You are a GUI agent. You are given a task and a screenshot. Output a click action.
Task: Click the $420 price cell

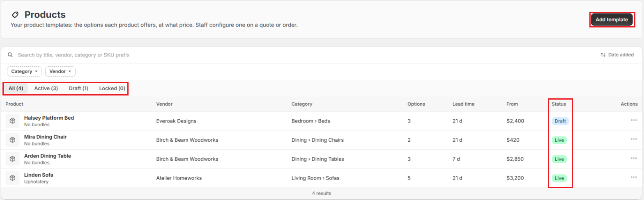point(513,140)
